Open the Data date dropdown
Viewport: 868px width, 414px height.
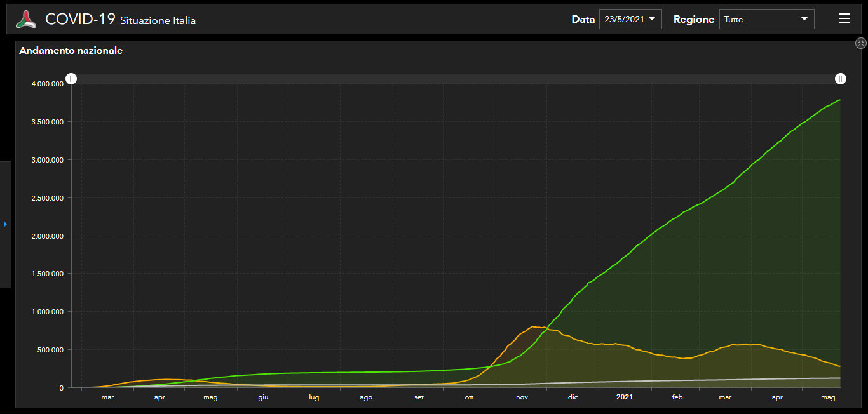[630, 19]
